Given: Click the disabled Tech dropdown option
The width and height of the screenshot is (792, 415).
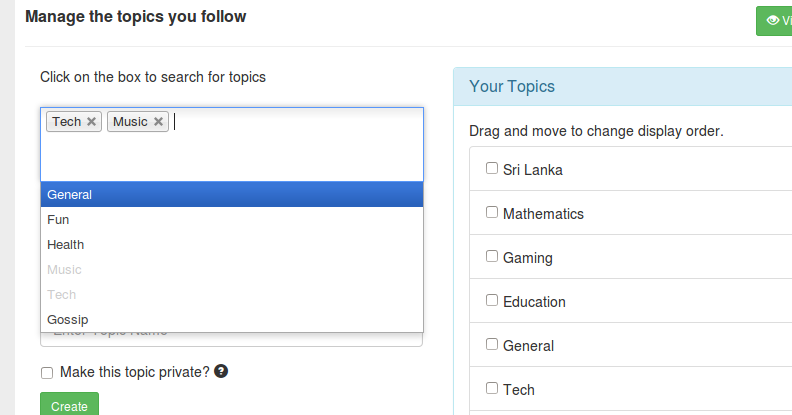Looking at the screenshot, I should pyautogui.click(x=61, y=295).
